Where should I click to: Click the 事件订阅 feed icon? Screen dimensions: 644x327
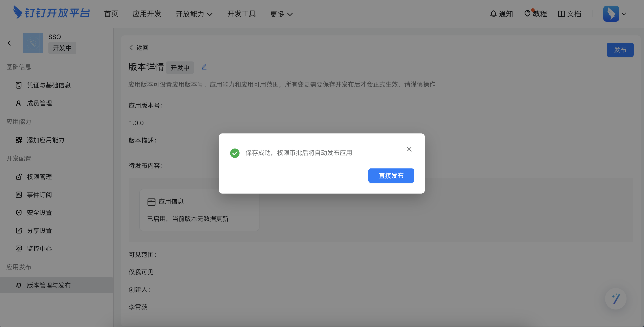[x=19, y=195]
